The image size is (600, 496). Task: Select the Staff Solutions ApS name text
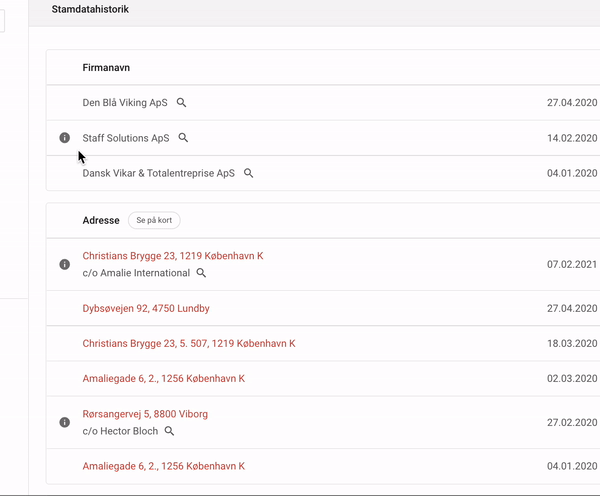[x=126, y=138]
